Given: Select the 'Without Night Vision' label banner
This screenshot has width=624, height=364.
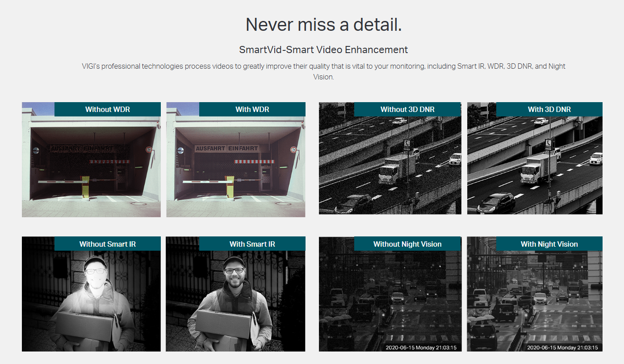Looking at the screenshot, I should (x=407, y=244).
